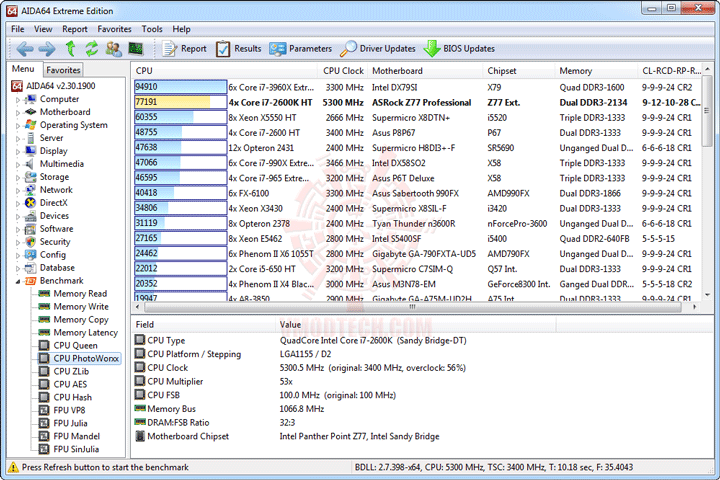Select the CPU Queen benchmark
The width and height of the screenshot is (720, 480).
pos(68,345)
